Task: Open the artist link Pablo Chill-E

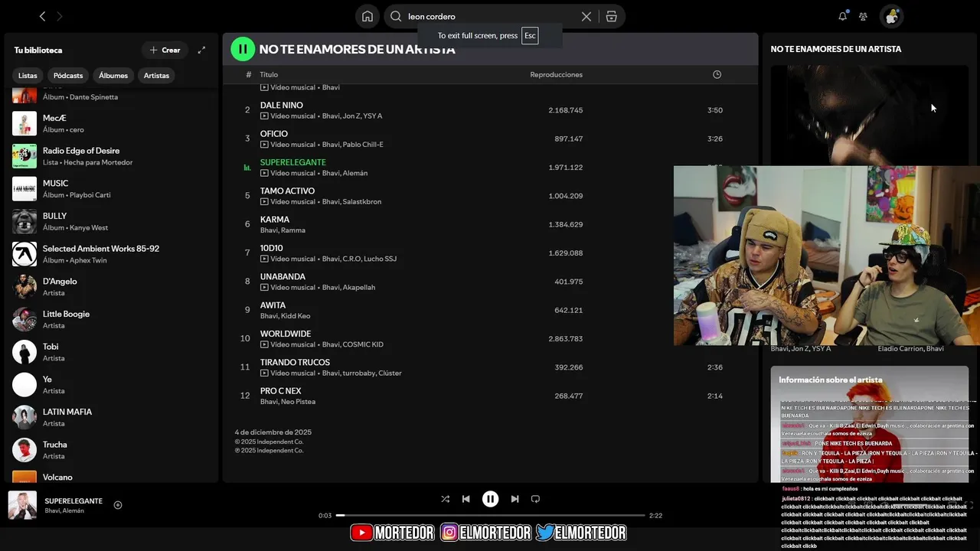Action: coord(364,145)
